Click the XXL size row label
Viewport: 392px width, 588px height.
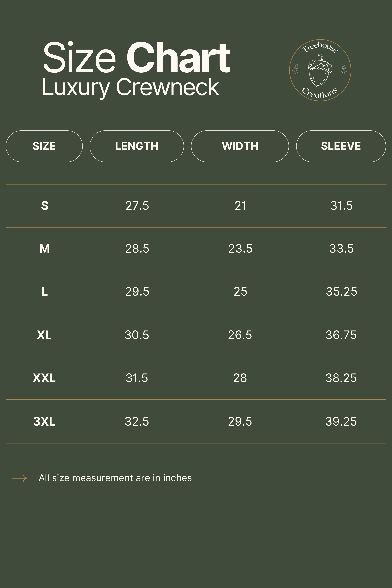click(x=44, y=378)
